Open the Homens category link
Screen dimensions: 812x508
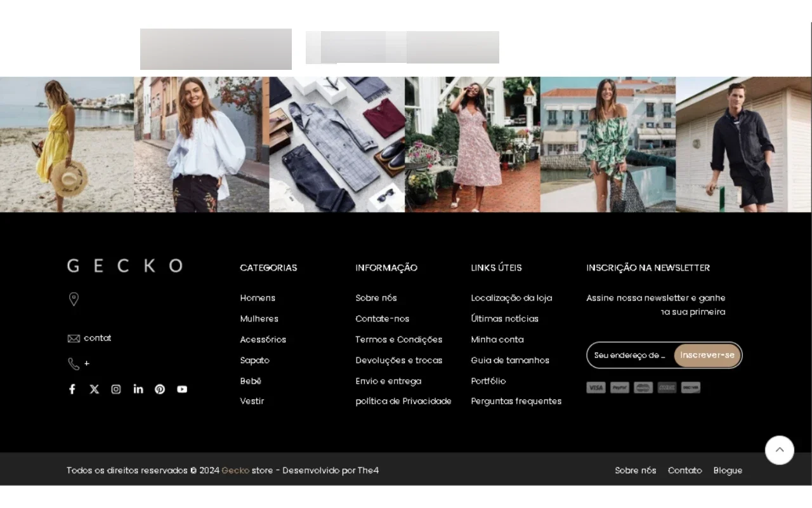point(258,298)
